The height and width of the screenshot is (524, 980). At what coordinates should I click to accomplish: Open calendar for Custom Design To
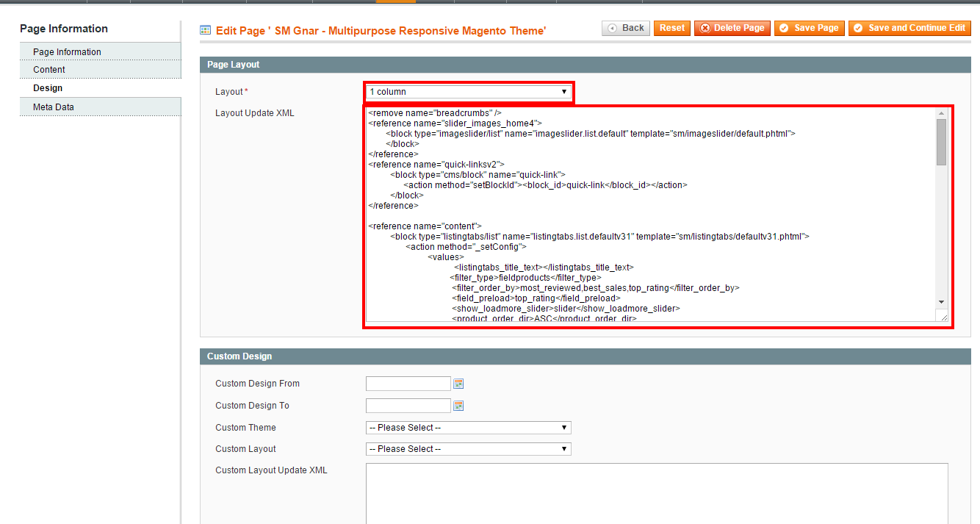(x=459, y=406)
